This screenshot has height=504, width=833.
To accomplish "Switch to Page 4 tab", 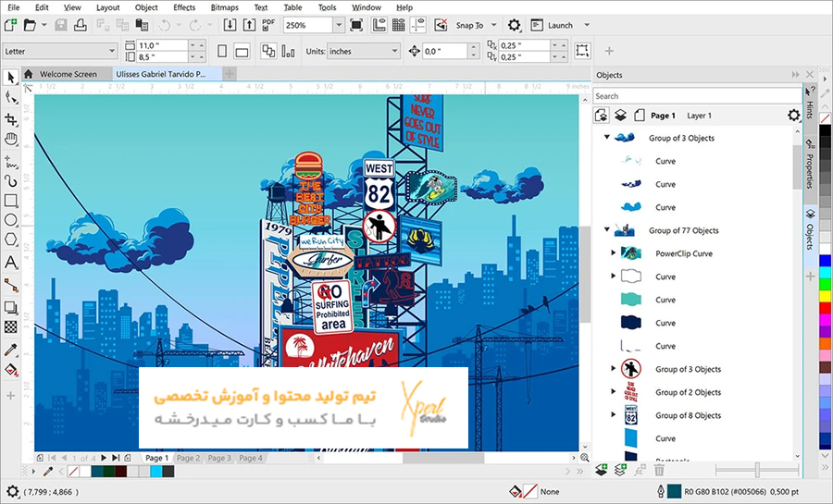I will 251,458.
